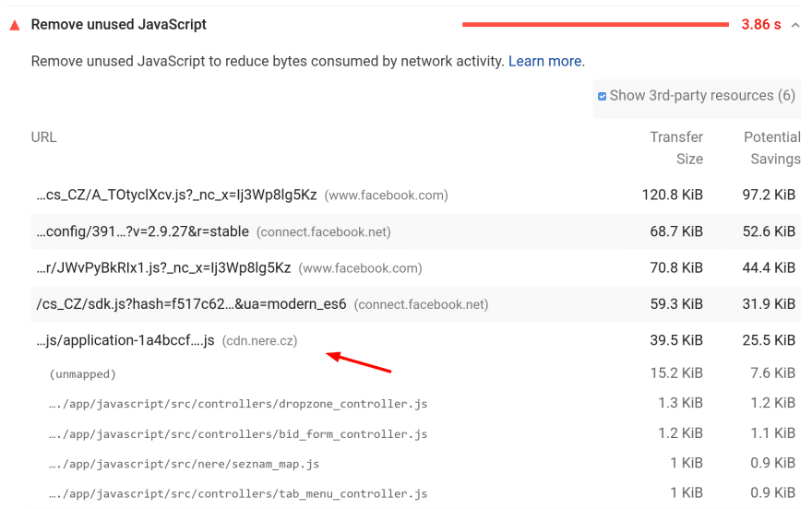Click the Transfer Size column header
The width and height of the screenshot is (812, 509).
point(676,148)
